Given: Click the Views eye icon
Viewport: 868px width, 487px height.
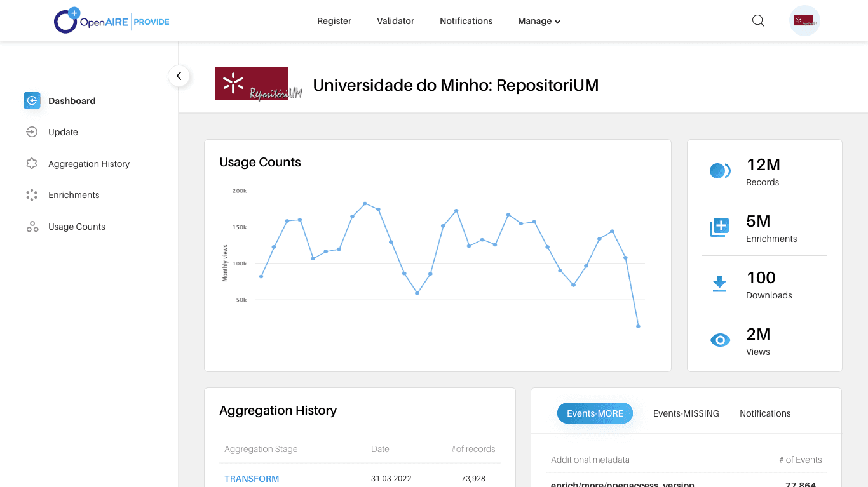Looking at the screenshot, I should point(720,340).
